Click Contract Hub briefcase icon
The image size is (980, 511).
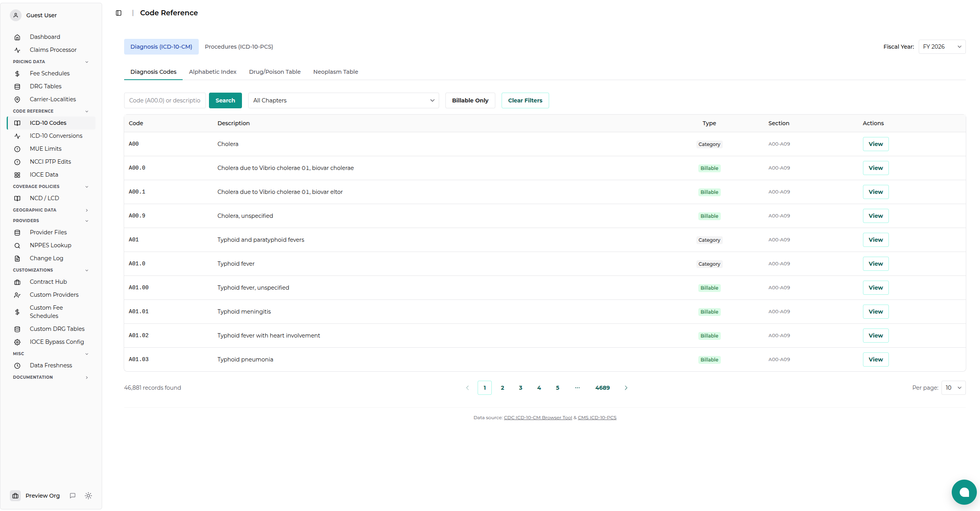[17, 282]
